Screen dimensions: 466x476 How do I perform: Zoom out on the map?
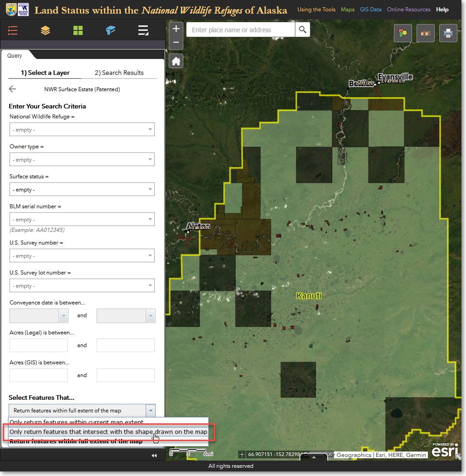click(x=176, y=43)
